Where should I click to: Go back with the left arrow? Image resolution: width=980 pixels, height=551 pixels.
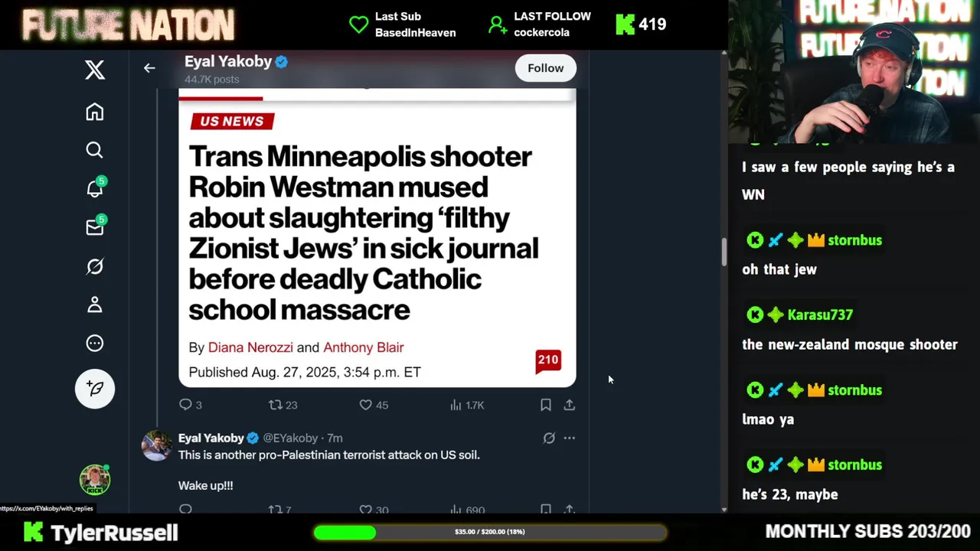[x=149, y=68]
